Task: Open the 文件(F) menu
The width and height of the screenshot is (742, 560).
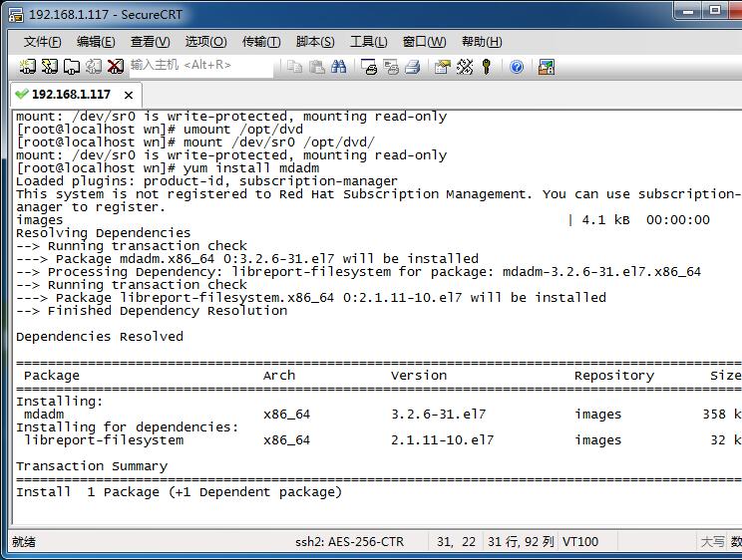Action: (43, 42)
